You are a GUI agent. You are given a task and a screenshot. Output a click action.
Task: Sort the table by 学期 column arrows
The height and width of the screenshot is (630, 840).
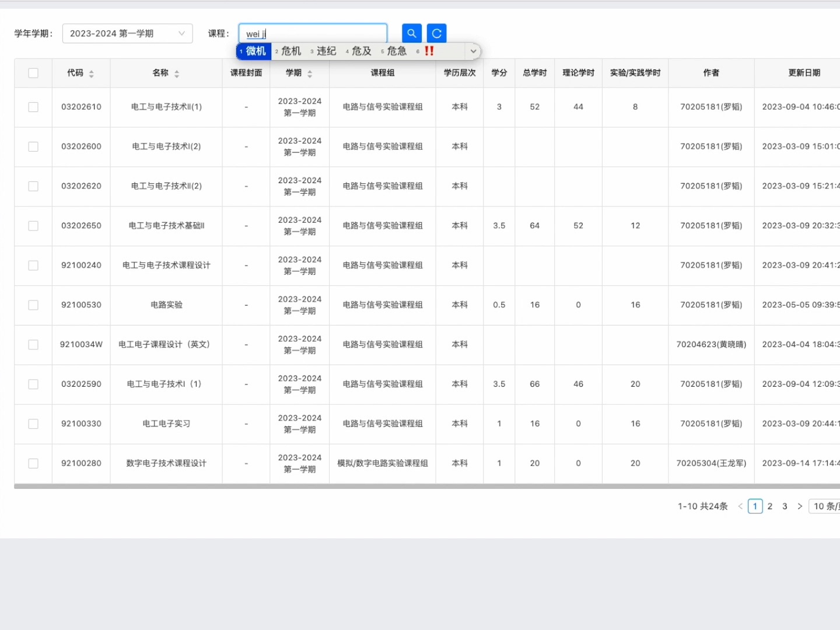(310, 73)
